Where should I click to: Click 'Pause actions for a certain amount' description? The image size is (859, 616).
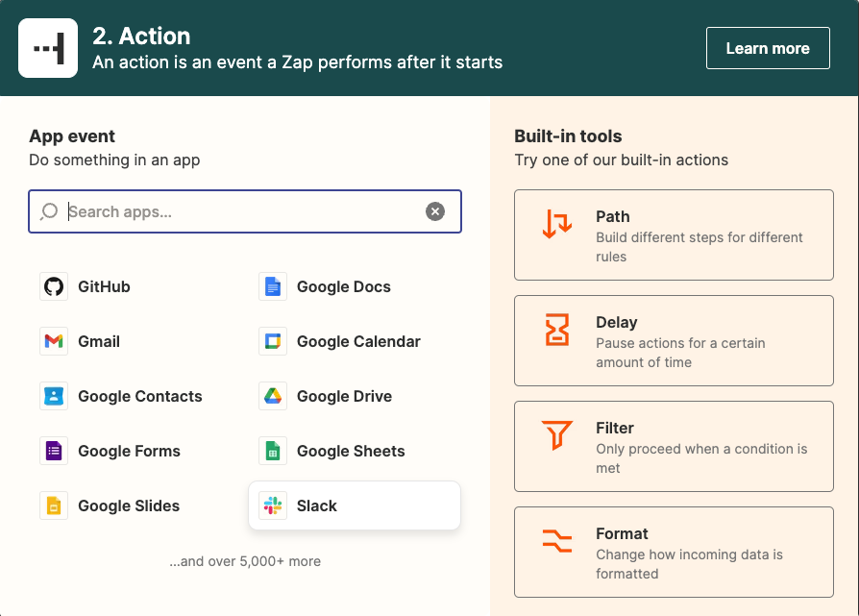coord(681,353)
